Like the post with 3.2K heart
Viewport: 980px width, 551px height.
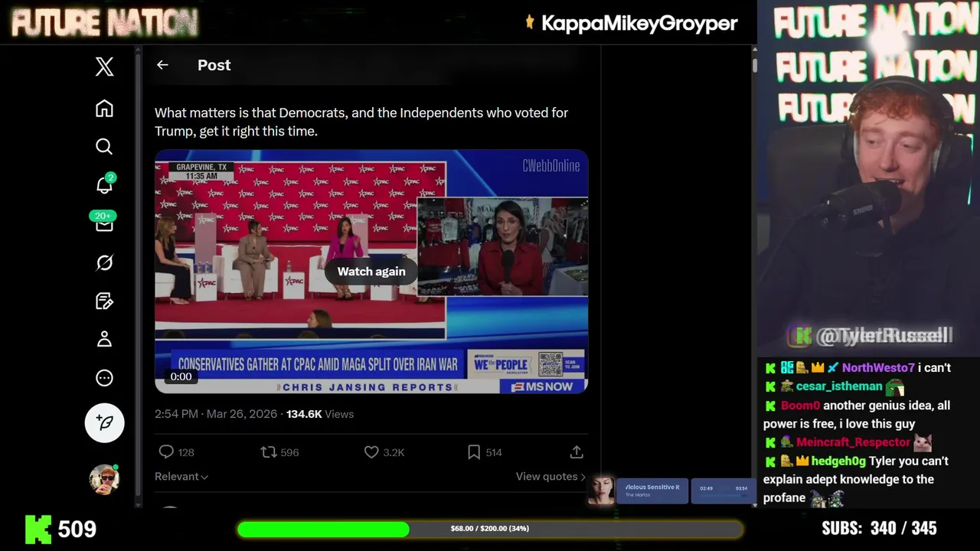384,452
